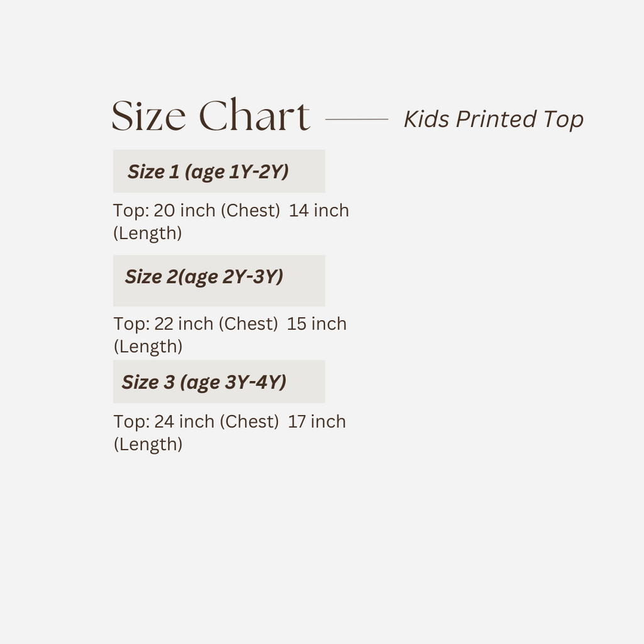Screen dimensions: 644x644
Task: Click the word "Kids" in the italic subtitle
Action: pos(426,119)
